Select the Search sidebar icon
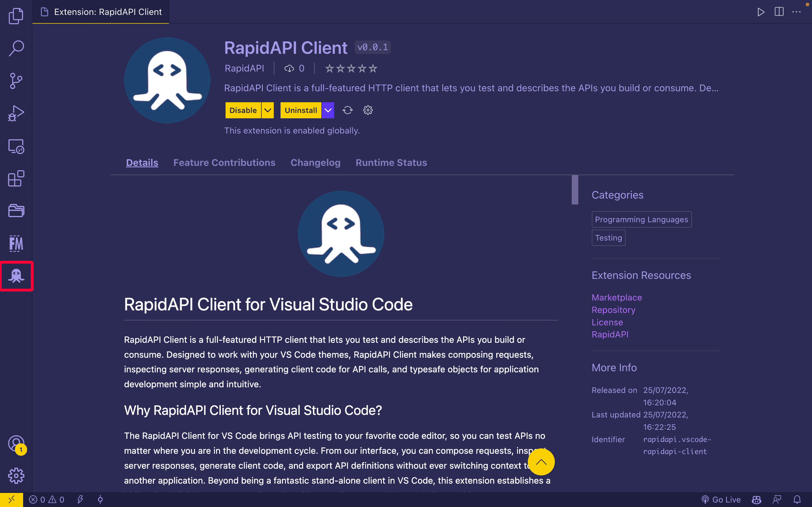The width and height of the screenshot is (812, 507). point(16,48)
